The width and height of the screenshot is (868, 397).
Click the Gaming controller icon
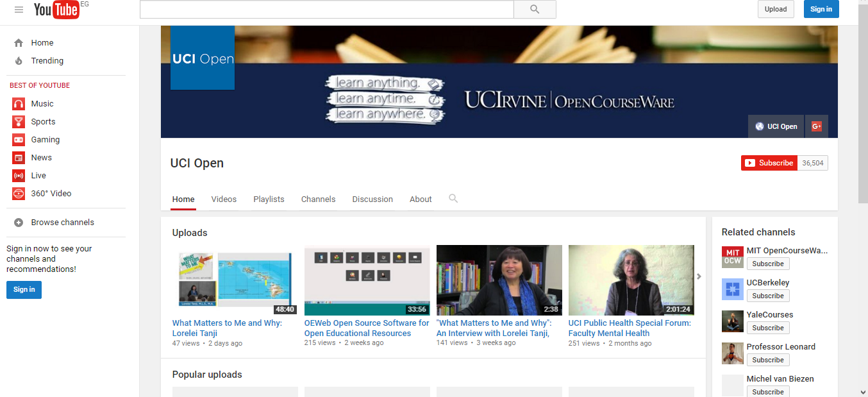coord(19,140)
